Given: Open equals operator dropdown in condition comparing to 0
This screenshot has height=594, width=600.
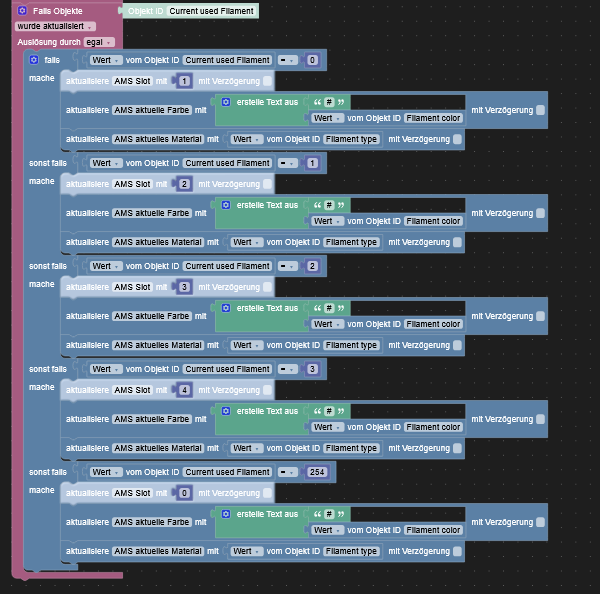Looking at the screenshot, I should (287, 60).
